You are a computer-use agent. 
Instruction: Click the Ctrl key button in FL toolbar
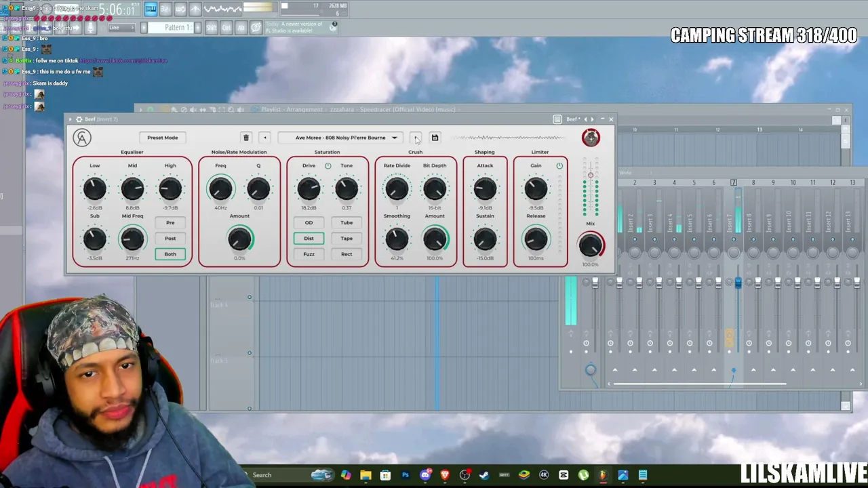226,28
